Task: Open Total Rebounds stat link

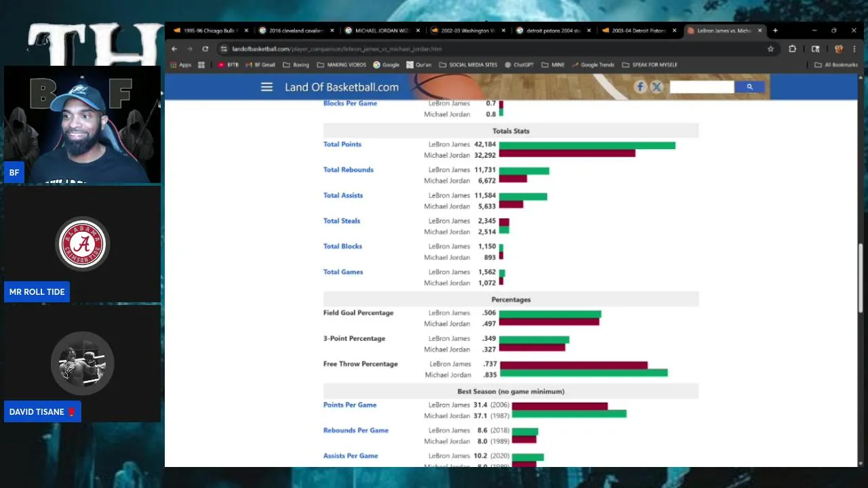Action: [349, 170]
